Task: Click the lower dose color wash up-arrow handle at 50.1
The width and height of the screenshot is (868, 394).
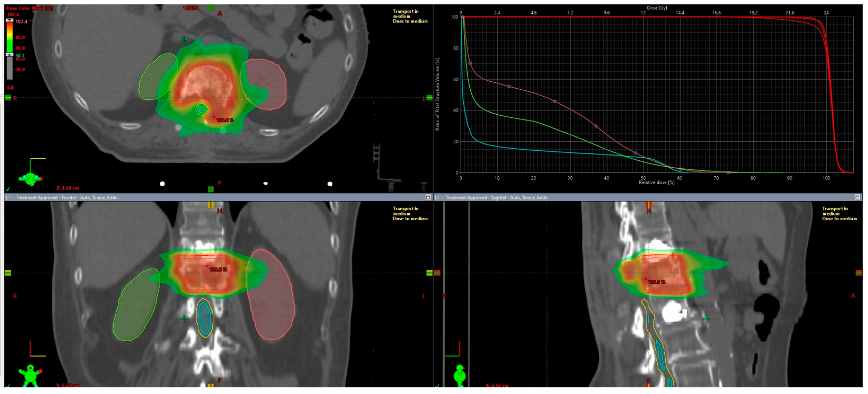Action: pos(10,55)
